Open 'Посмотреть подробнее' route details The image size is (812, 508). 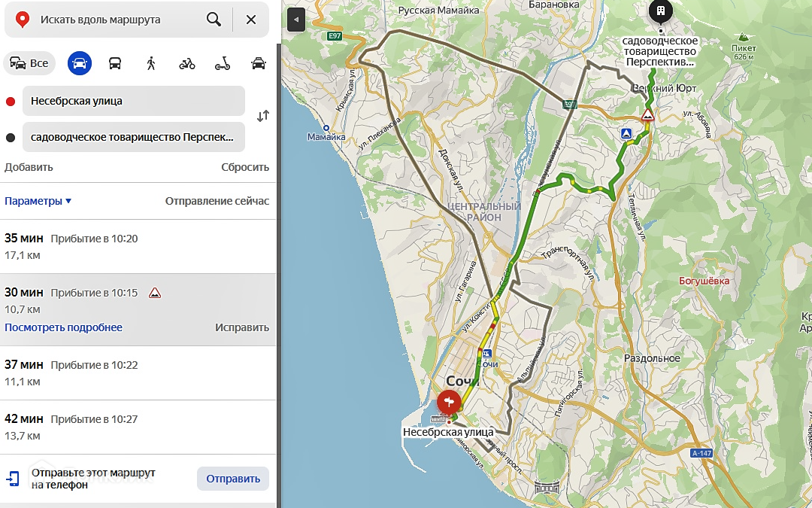click(x=63, y=327)
